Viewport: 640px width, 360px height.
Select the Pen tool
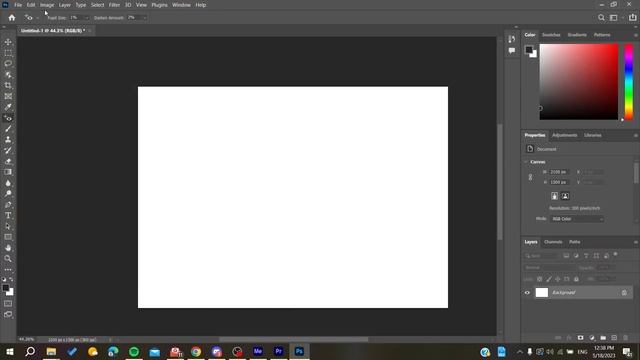point(8,204)
